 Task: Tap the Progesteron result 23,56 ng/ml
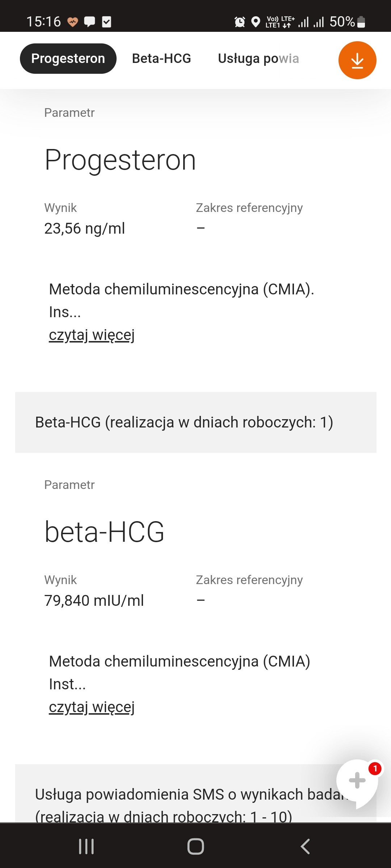[84, 229]
